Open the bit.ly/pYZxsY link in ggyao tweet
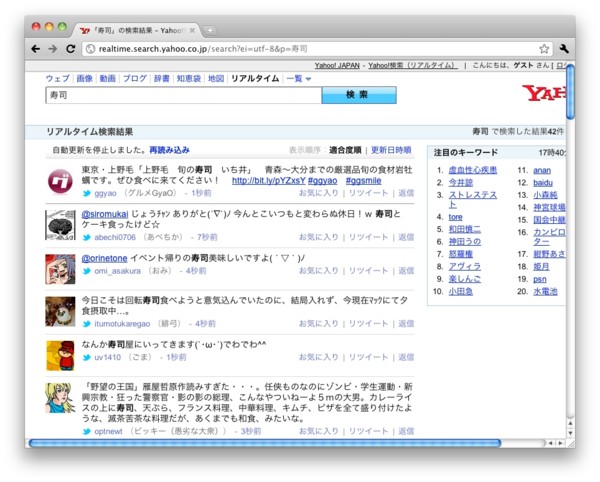Viewport: 600px width, 482px height. pyautogui.click(x=269, y=181)
